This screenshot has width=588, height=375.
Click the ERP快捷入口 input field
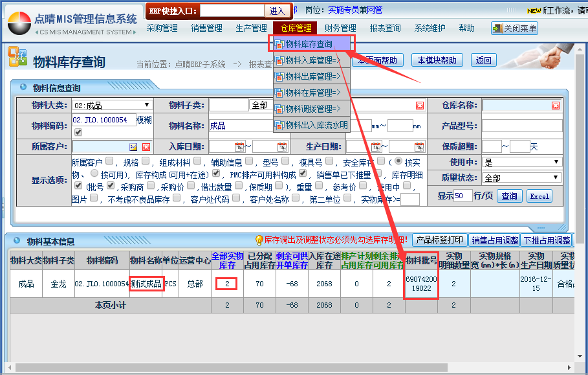coord(232,11)
